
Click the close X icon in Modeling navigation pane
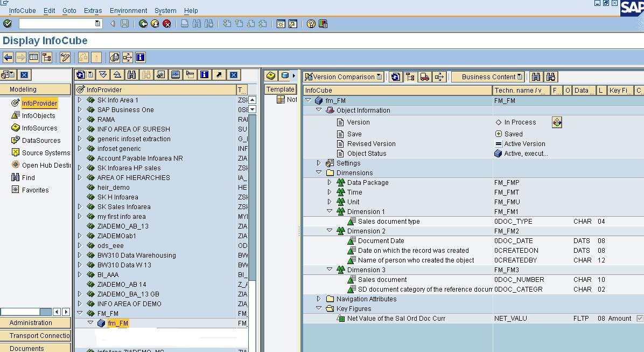tap(24, 75)
